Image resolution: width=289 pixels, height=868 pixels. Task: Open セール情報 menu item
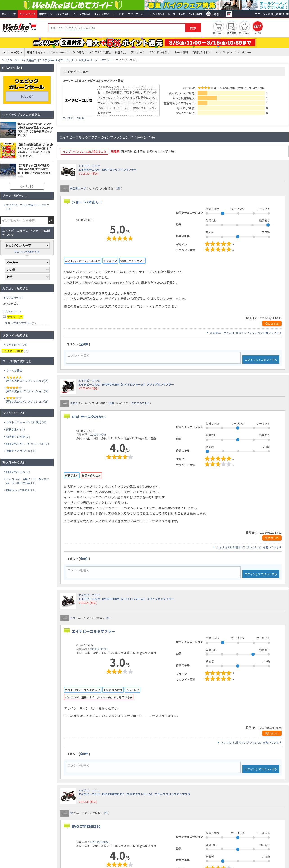pyautogui.click(x=181, y=52)
